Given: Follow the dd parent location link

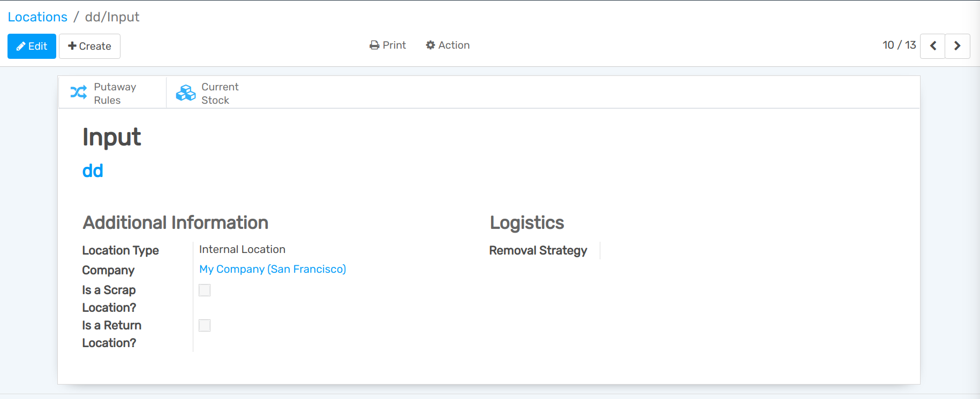Looking at the screenshot, I should 93,171.
